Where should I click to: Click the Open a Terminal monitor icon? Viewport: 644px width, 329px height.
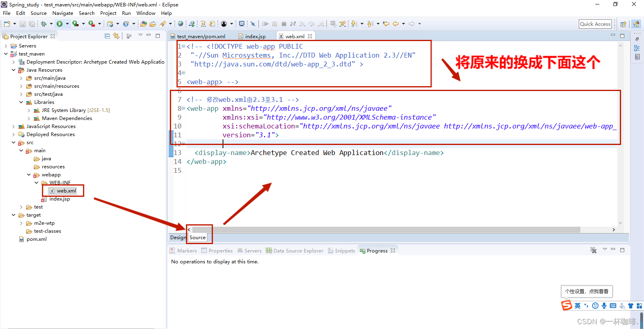coord(242,24)
